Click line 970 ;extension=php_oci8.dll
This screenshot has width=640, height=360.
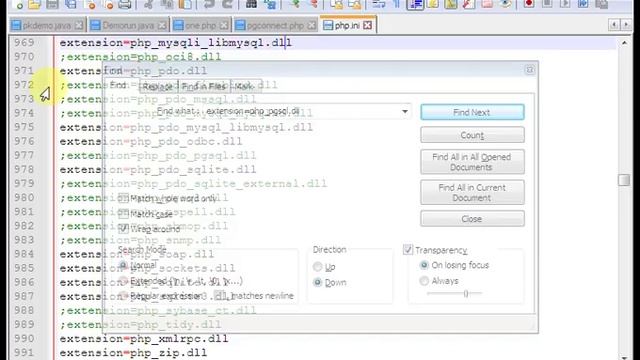[x=140, y=57]
